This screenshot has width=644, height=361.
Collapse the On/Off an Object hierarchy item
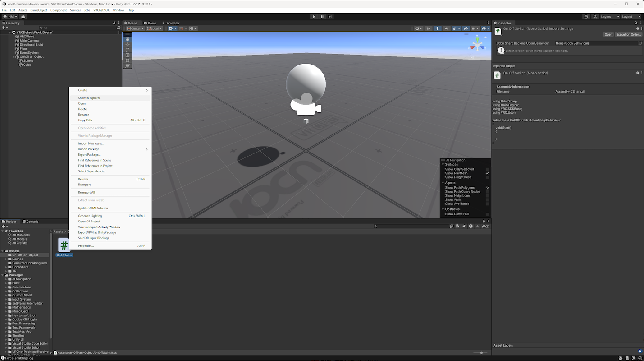(14, 57)
